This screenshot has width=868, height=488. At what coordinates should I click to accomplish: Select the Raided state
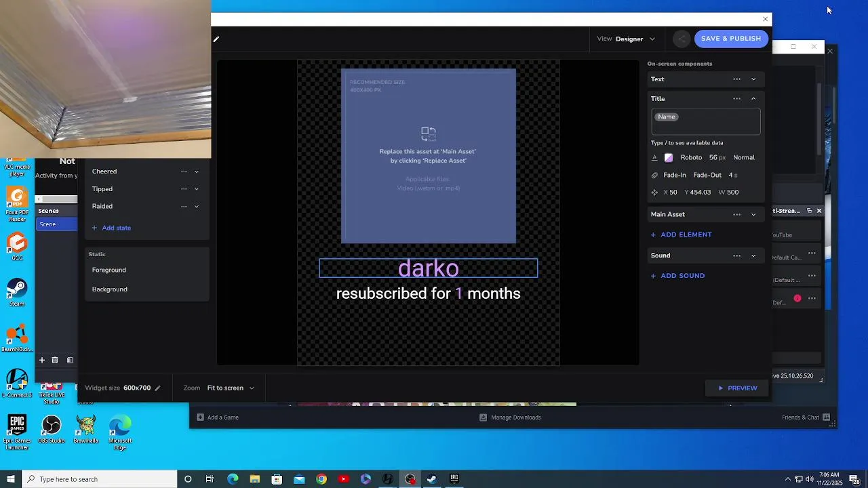click(x=102, y=206)
